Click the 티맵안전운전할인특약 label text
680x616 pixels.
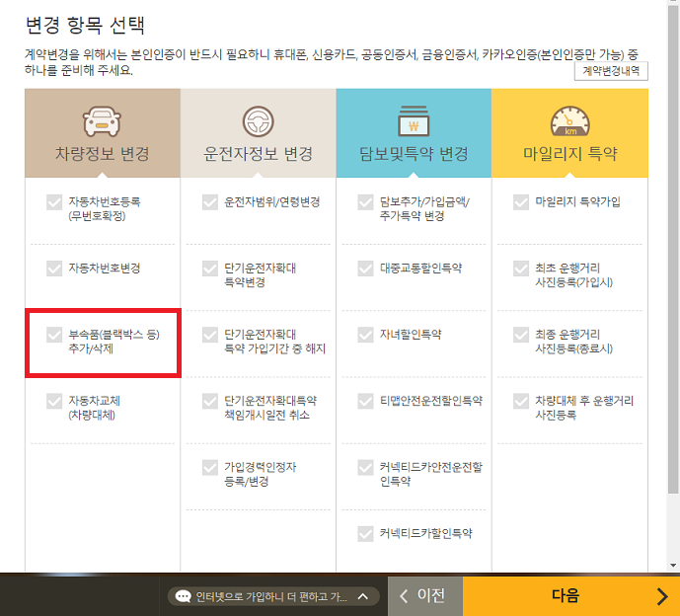pyautogui.click(x=431, y=401)
